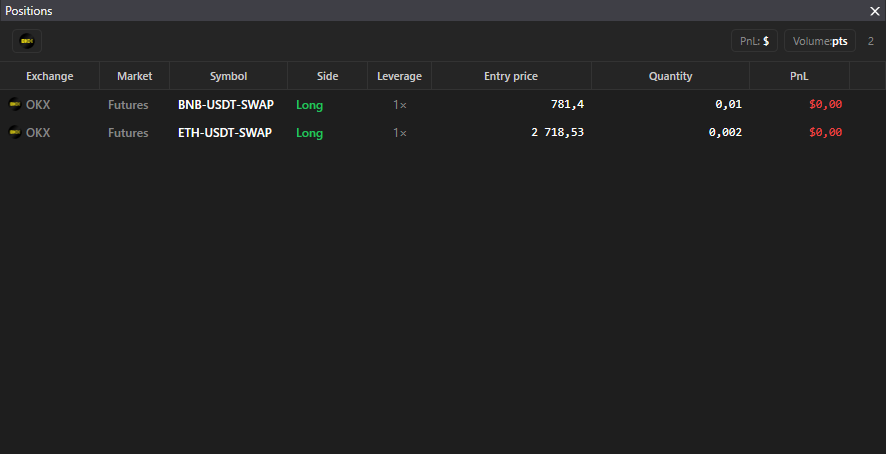The width and height of the screenshot is (886, 454).
Task: Click the positions count 2
Action: click(871, 41)
